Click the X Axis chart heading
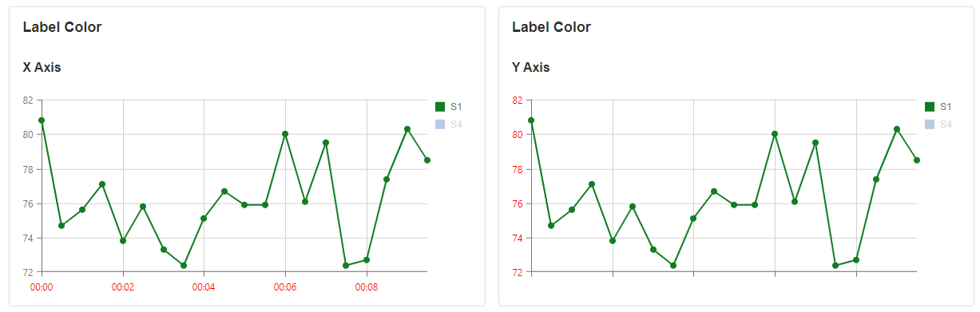Image resolution: width=980 pixels, height=312 pixels. [42, 68]
